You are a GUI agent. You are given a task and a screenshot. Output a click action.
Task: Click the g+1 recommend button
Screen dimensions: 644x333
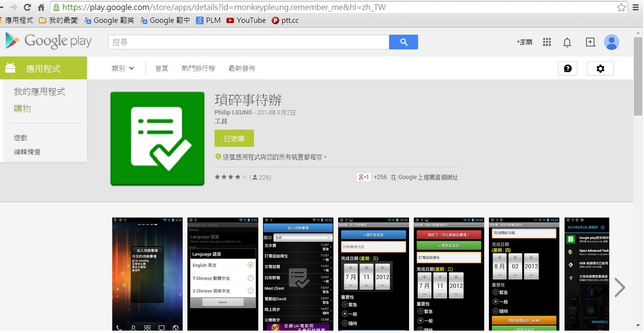click(364, 177)
